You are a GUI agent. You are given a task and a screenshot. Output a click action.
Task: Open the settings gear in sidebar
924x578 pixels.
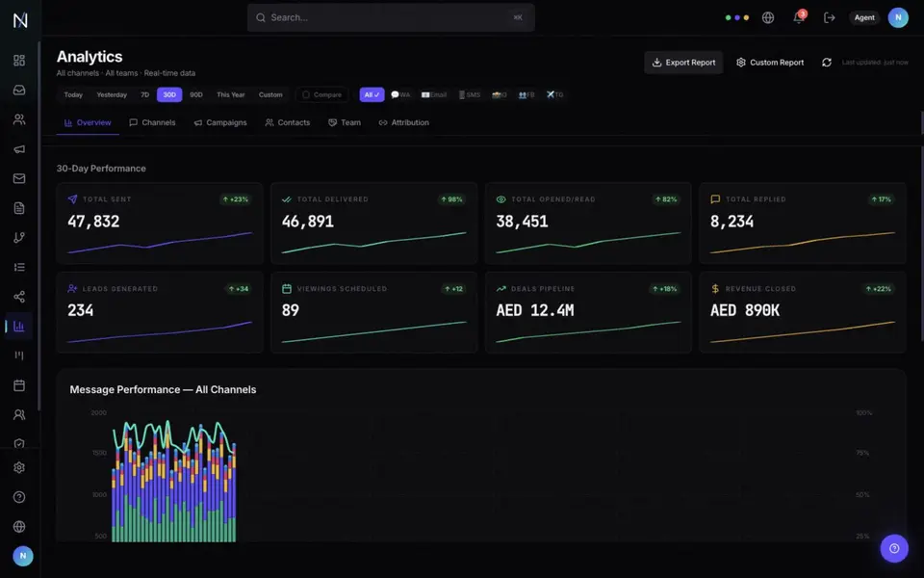(x=19, y=467)
